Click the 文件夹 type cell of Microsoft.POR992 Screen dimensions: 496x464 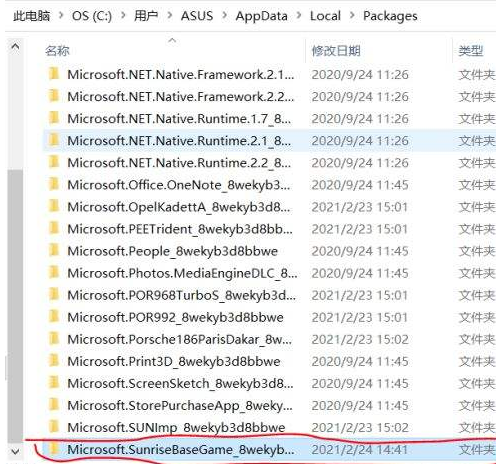point(477,317)
